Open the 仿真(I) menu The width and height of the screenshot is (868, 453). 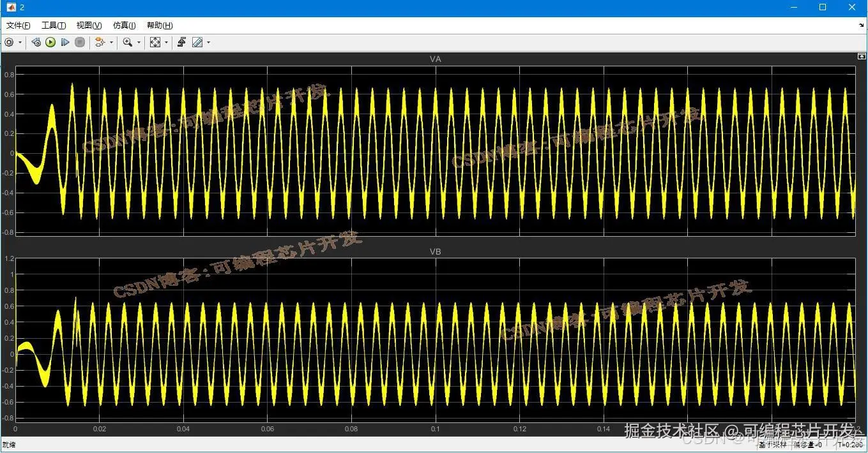pos(124,26)
